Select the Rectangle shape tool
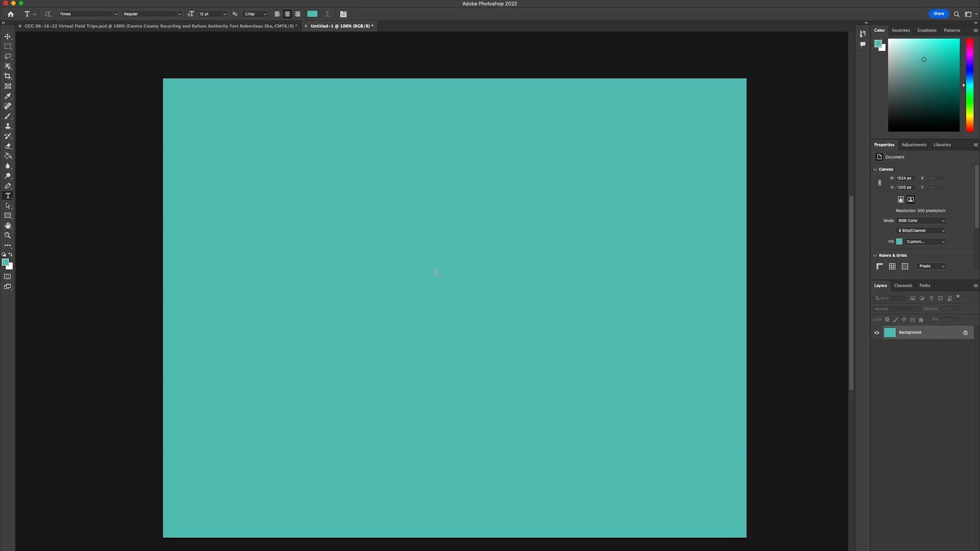 (x=8, y=216)
